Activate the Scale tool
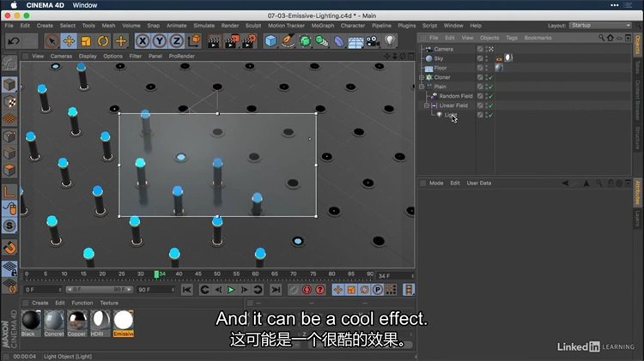Image resolution: width=644 pixels, height=361 pixels. (x=86, y=41)
